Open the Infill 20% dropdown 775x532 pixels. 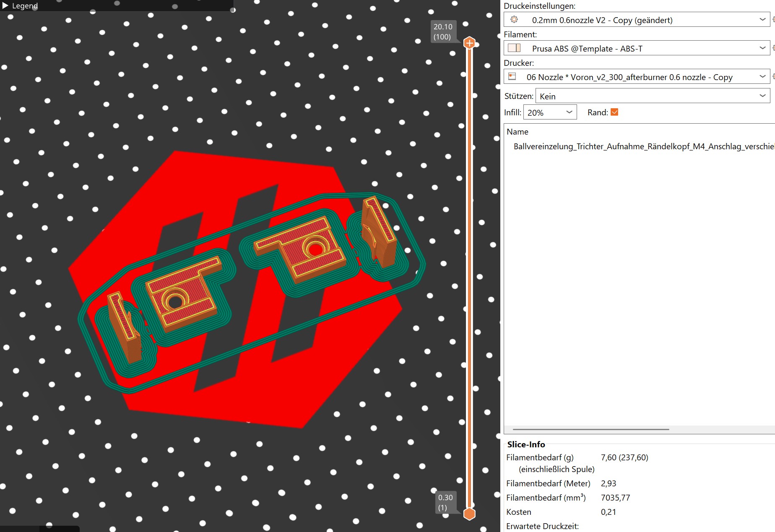tap(550, 112)
